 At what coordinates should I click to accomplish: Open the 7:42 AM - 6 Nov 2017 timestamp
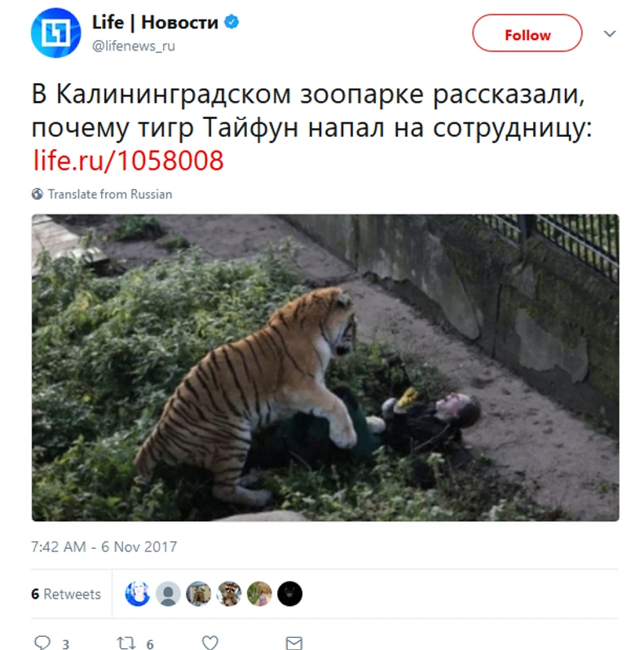[x=104, y=546]
